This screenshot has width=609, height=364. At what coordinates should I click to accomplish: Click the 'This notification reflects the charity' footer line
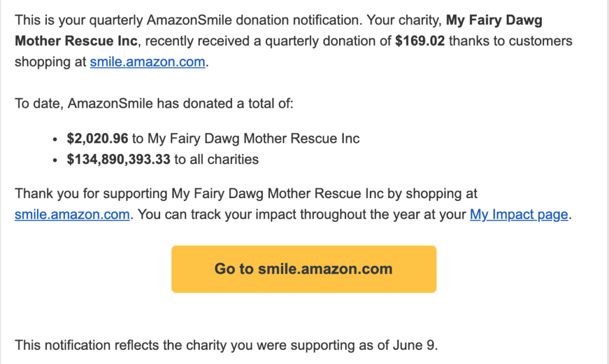click(x=226, y=345)
